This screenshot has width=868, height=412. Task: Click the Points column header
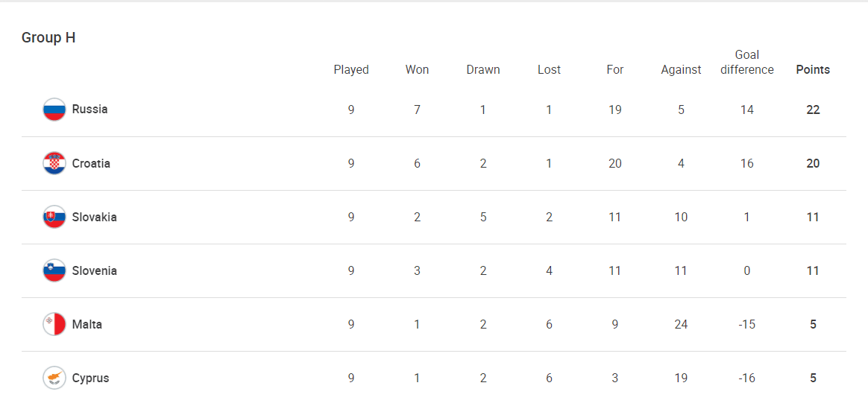(x=813, y=70)
